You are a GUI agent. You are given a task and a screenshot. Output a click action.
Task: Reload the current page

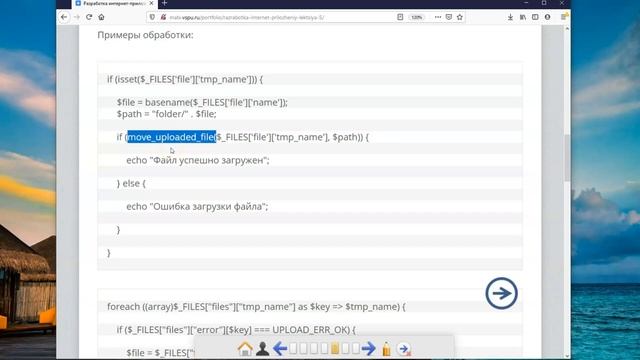tap(89, 17)
